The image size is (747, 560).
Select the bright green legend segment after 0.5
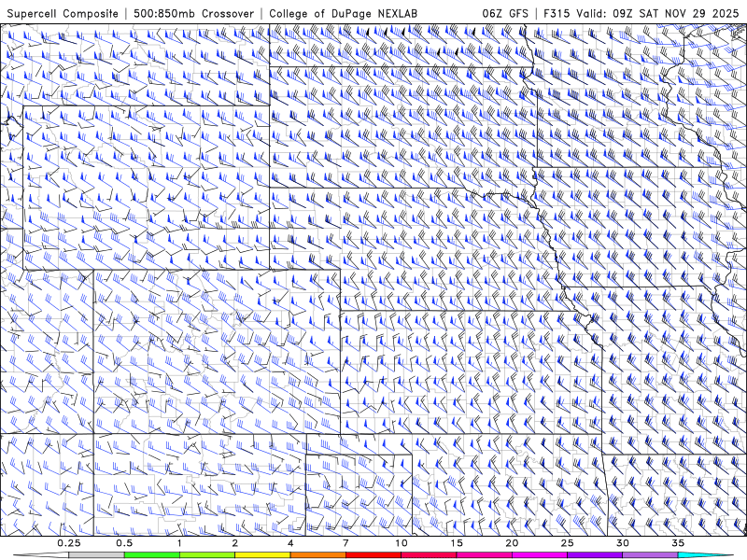(151, 555)
